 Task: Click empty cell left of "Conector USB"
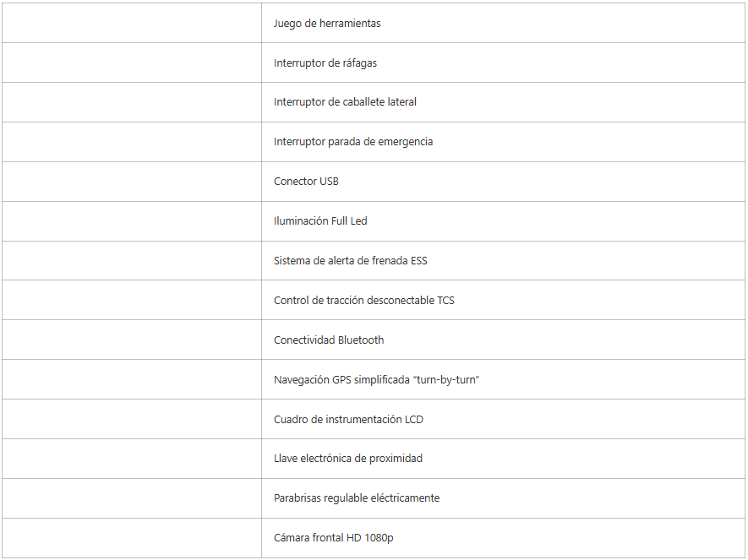(x=132, y=182)
